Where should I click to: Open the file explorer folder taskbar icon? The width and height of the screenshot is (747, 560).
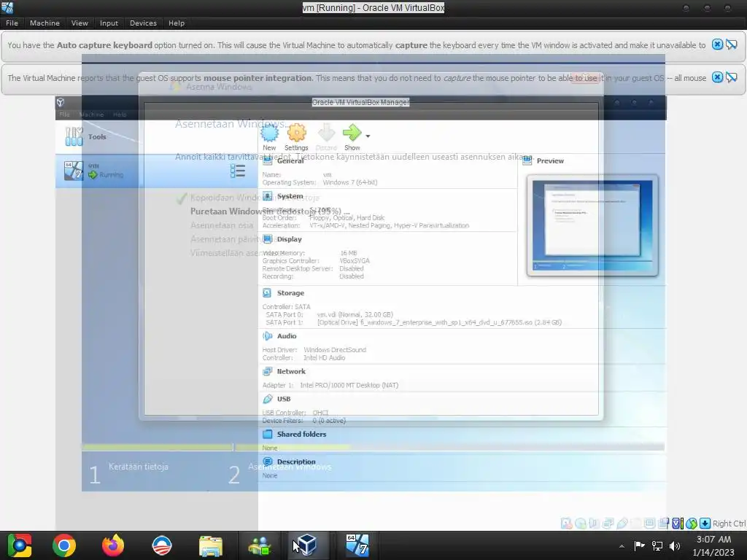211,545
